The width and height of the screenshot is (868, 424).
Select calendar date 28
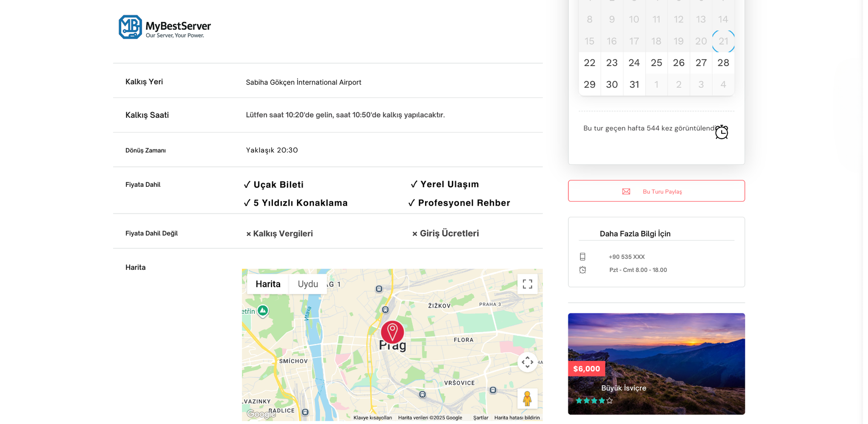[723, 63]
